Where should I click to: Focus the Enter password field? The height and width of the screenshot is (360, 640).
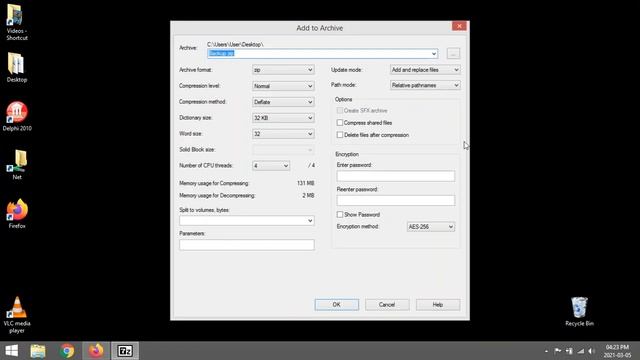pos(396,176)
